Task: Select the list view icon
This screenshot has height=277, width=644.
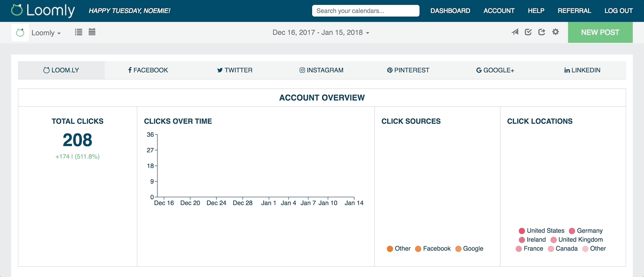Action: 78,32
